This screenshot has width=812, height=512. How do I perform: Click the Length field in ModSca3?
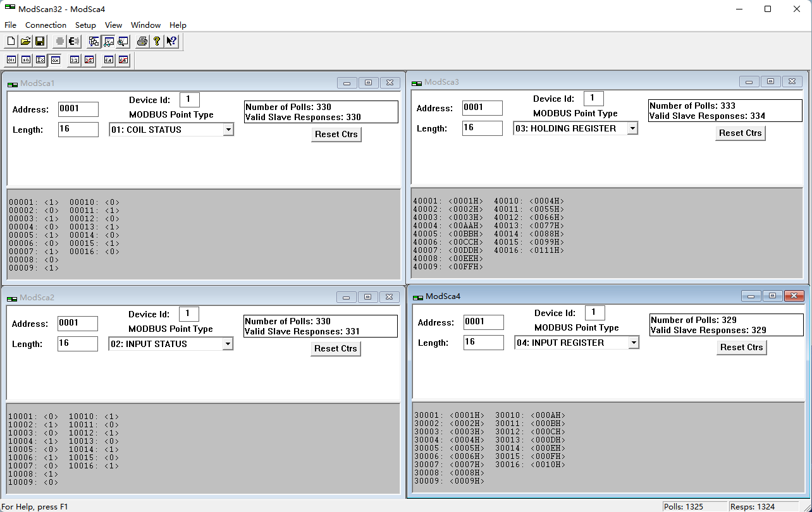483,128
